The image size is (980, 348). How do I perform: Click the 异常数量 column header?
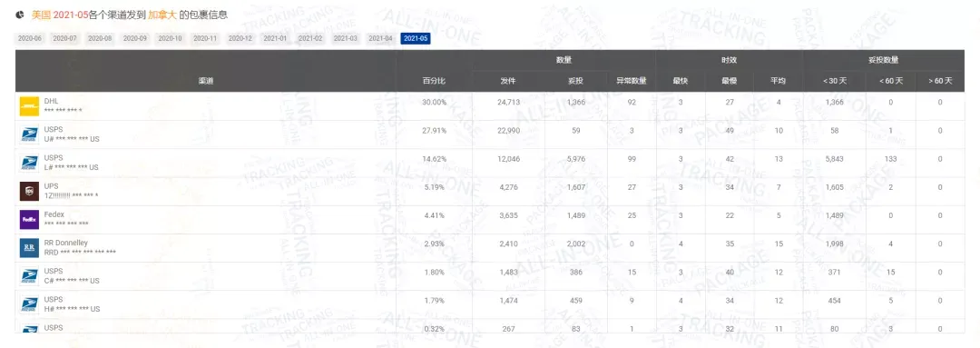click(x=632, y=81)
